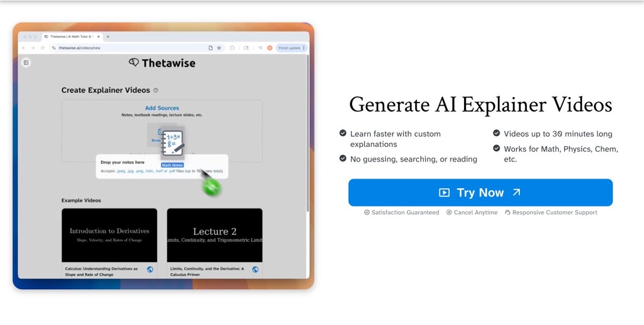Click the globe icon on the Limits video card

pos(255,269)
